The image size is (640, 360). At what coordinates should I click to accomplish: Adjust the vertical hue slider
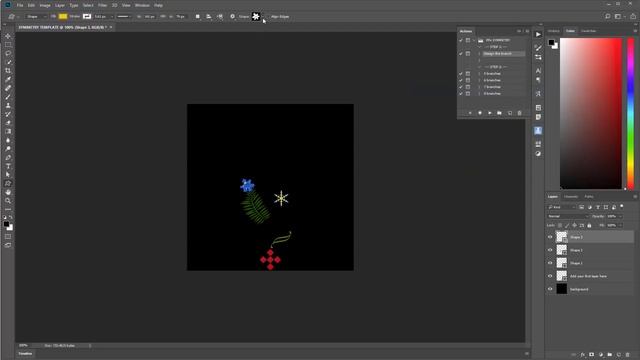coord(631,113)
